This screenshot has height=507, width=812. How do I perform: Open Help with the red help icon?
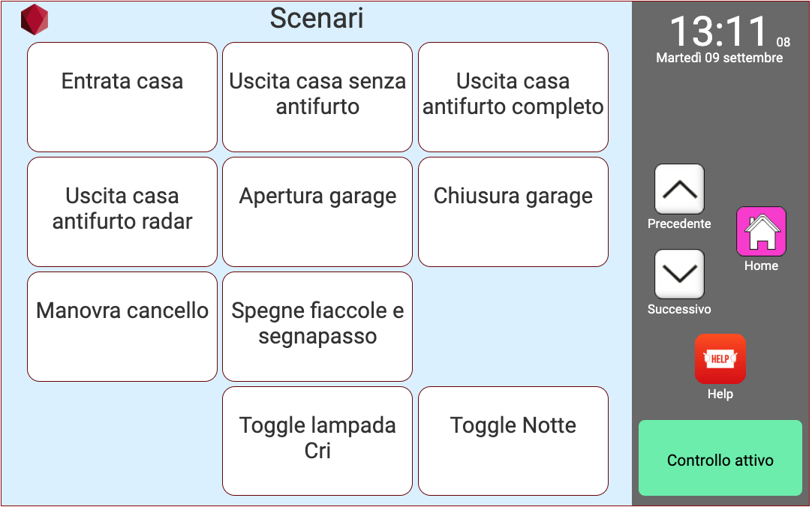coord(720,359)
